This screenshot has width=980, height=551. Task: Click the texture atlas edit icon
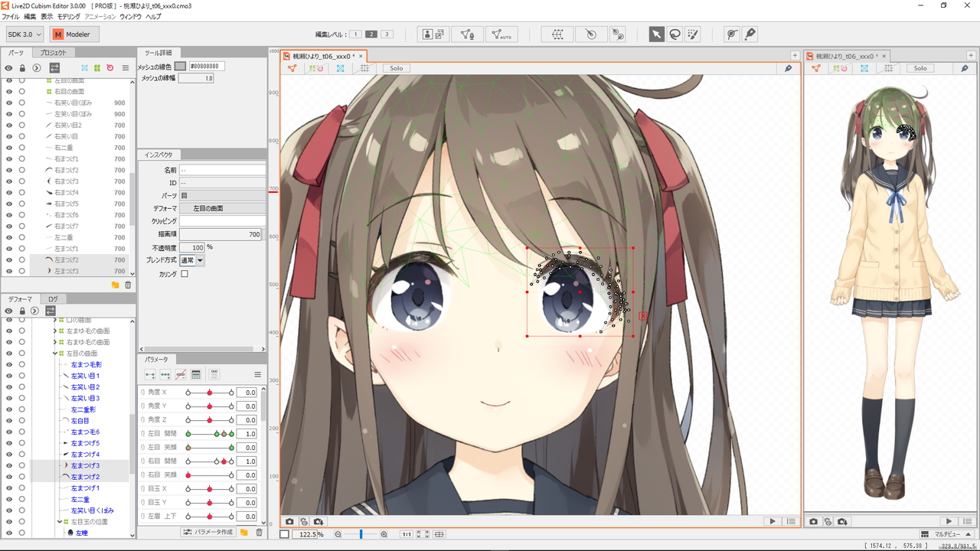point(433,34)
